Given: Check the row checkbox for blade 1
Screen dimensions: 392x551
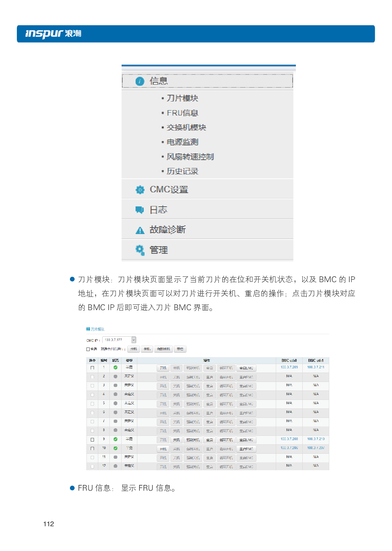Looking at the screenshot, I should click(x=91, y=368).
